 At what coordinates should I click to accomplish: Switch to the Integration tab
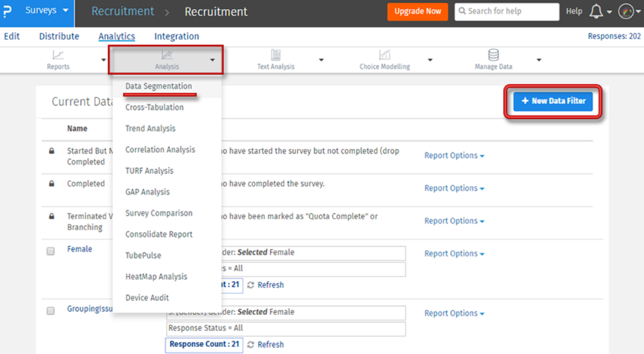tap(177, 36)
